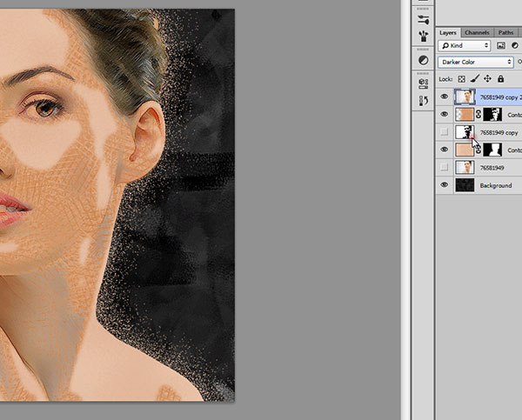Show the original 76581949 layer
Screen dimensions: 522x420
coord(445,167)
